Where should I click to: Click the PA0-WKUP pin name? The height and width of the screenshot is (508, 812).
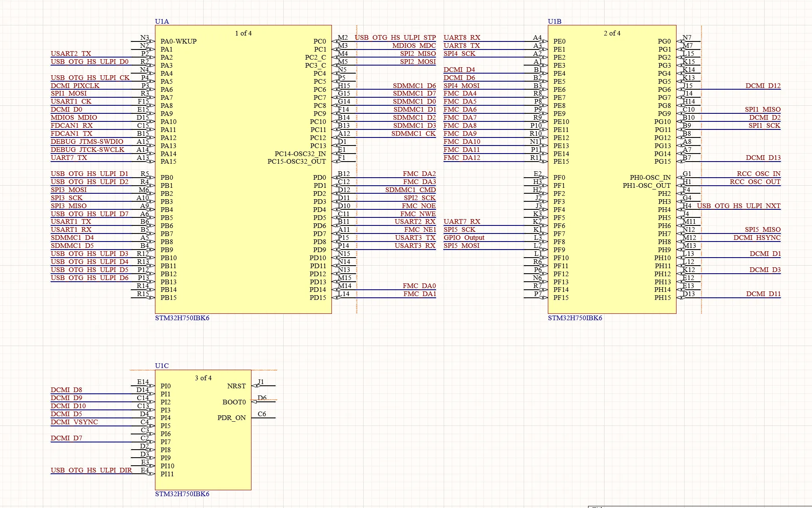click(178, 41)
